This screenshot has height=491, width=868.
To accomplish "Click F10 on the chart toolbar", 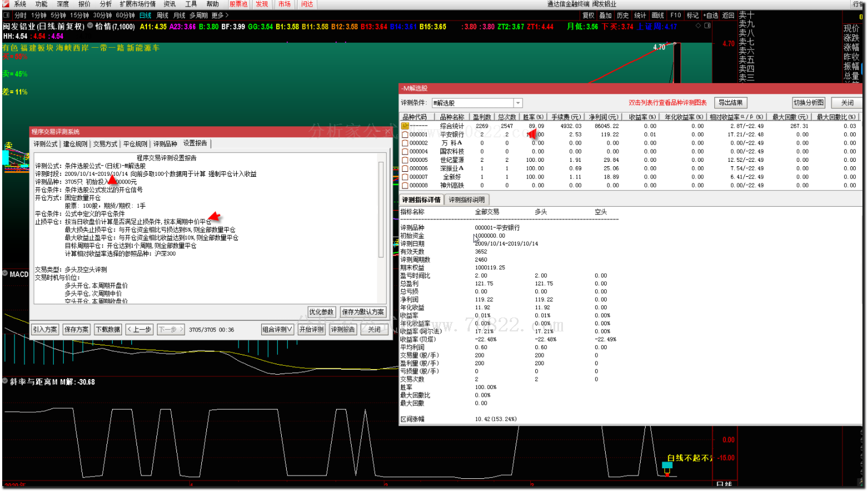I will pos(676,16).
